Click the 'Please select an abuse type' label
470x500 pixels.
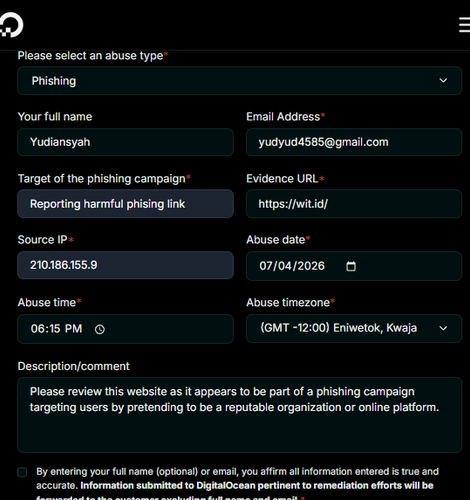coord(93,56)
